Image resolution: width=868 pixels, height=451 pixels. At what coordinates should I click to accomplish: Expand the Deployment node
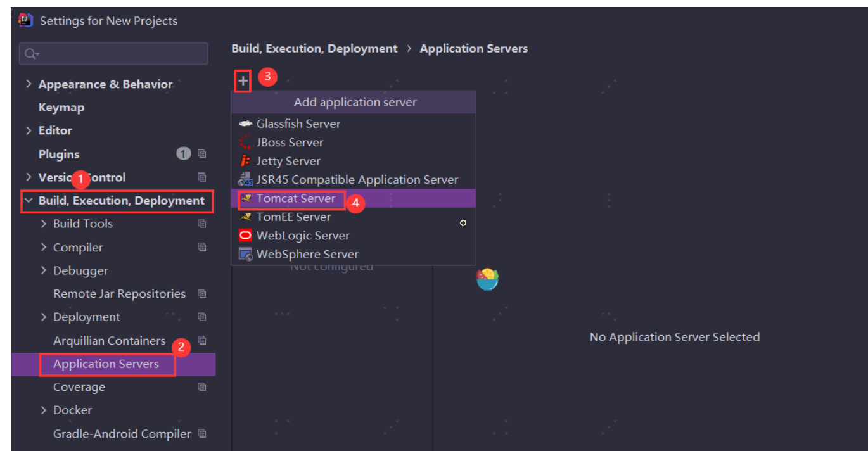point(44,317)
